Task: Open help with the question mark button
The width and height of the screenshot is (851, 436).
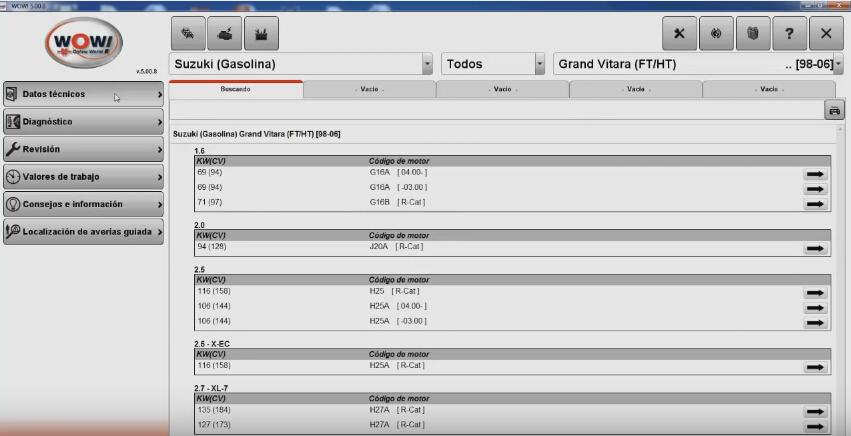Action: pyautogui.click(x=789, y=34)
